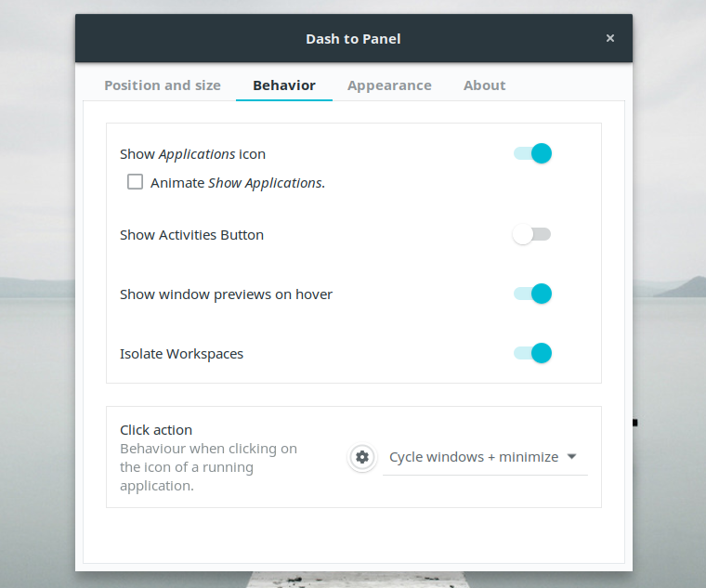Open click action settings gear icon

[362, 457]
